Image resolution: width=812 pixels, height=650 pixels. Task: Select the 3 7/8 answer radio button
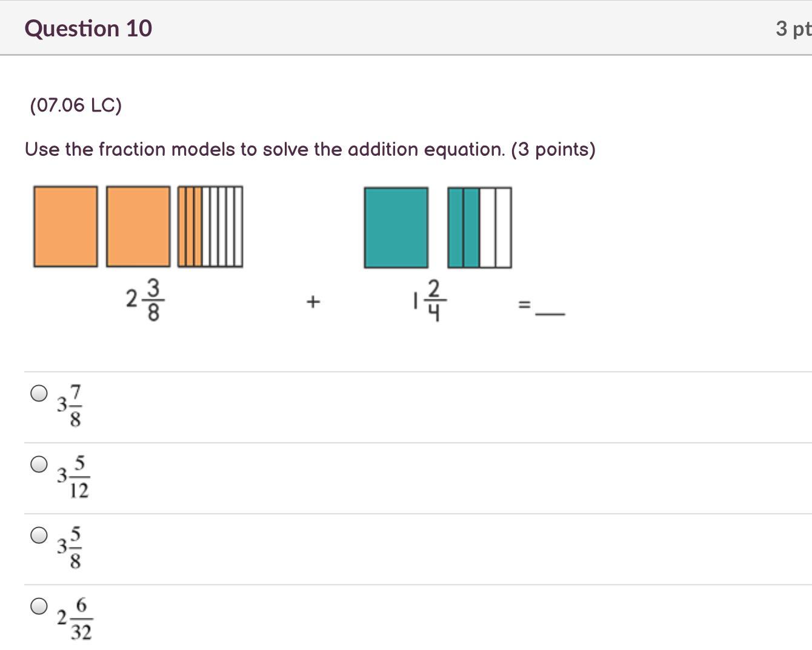(x=39, y=394)
